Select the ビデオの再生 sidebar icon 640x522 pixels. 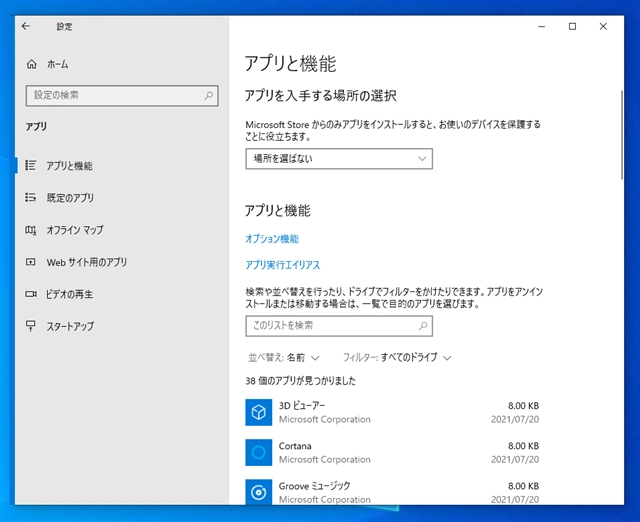31,294
